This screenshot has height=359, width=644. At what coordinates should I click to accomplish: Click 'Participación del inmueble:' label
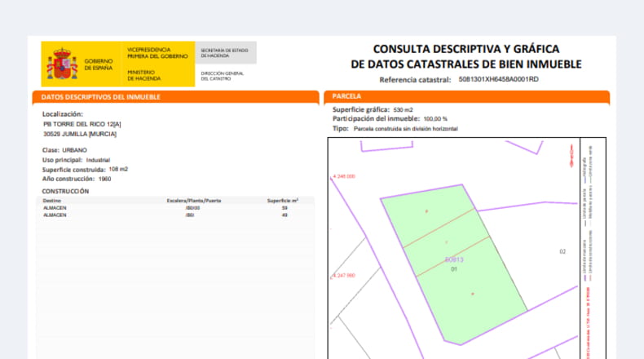pos(377,118)
